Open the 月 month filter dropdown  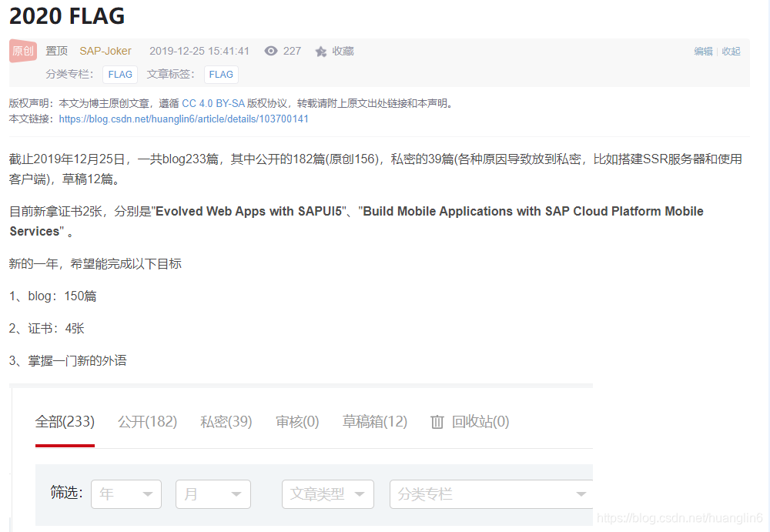click(x=213, y=494)
